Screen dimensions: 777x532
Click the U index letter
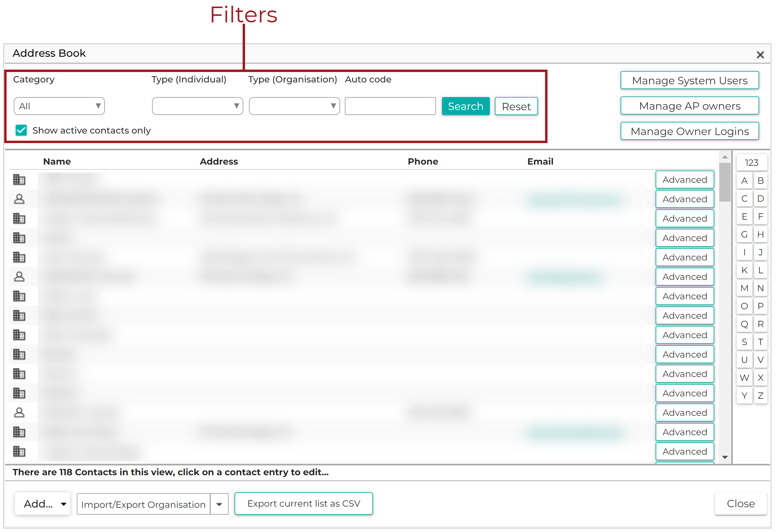point(744,360)
